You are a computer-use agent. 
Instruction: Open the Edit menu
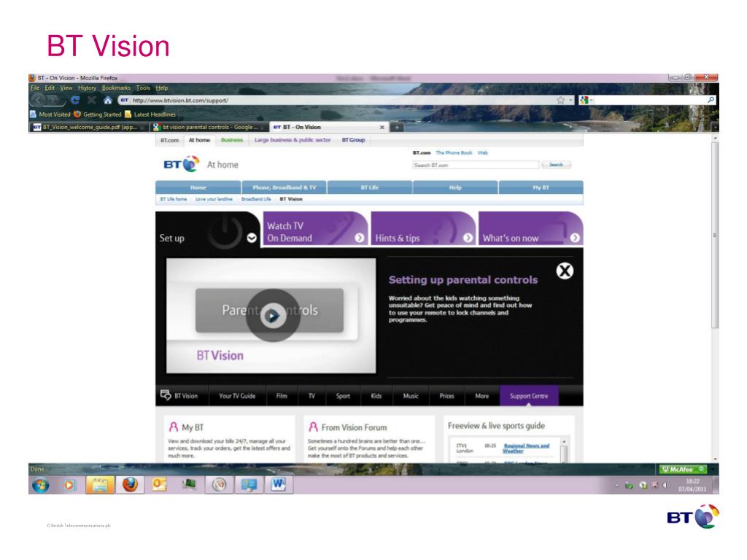tap(50, 87)
